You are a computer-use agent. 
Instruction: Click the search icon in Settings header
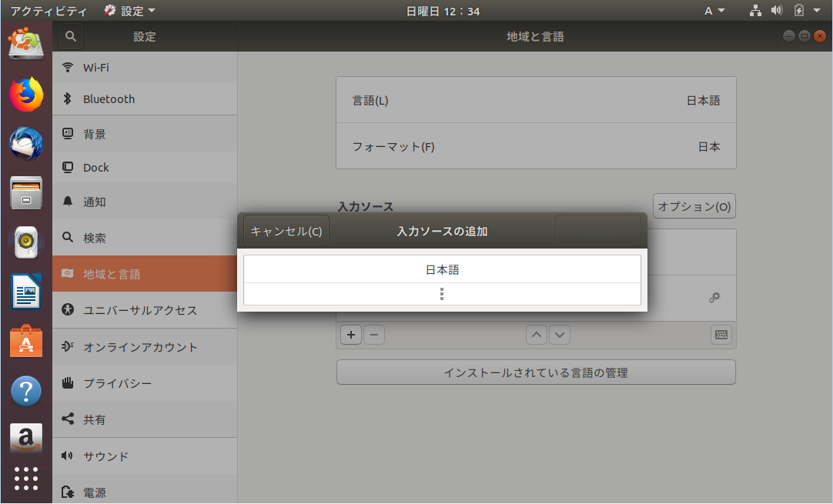point(71,36)
